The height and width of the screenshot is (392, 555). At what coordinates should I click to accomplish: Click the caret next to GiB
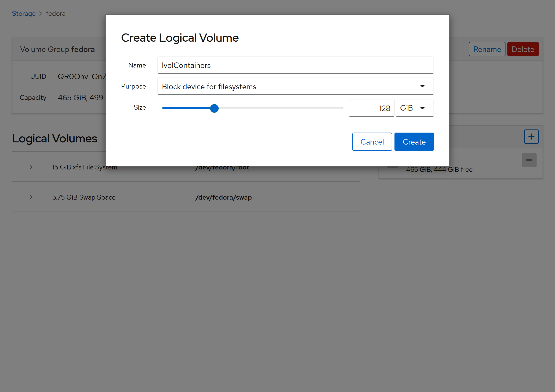422,108
